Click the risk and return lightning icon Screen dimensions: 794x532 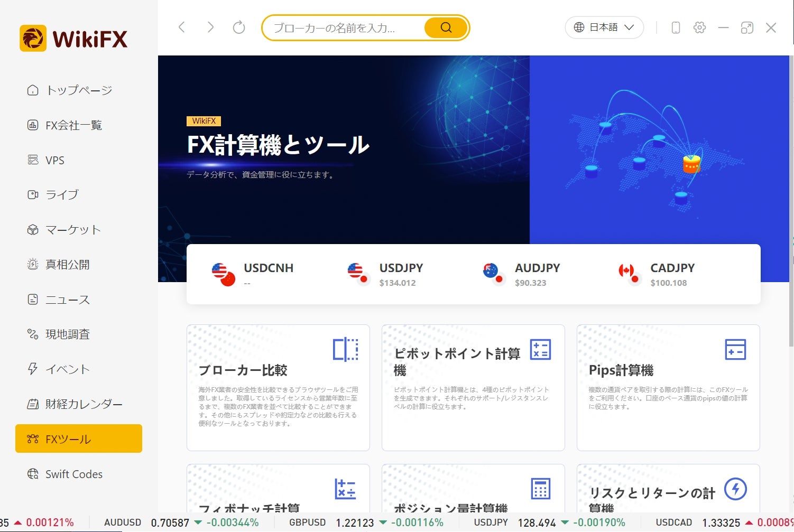(x=735, y=489)
